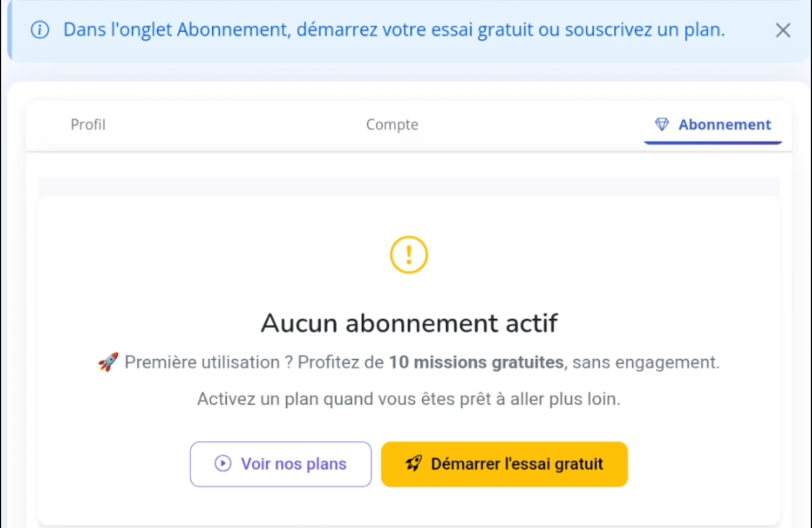
Task: Click the yellow warning exclamation icon
Action: click(408, 255)
